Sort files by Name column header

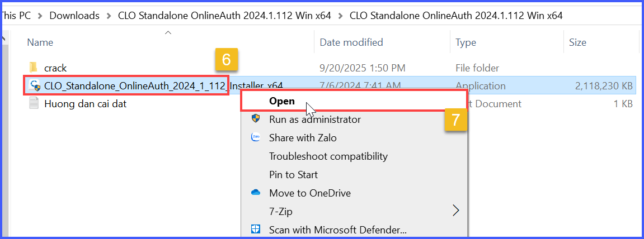[x=40, y=42]
